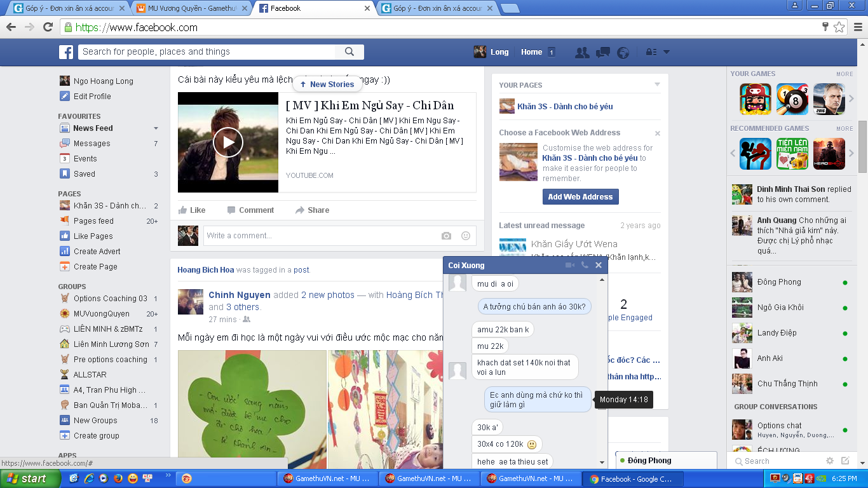Open Messages in left sidebar
The width and height of the screenshot is (868, 488).
[x=92, y=144]
